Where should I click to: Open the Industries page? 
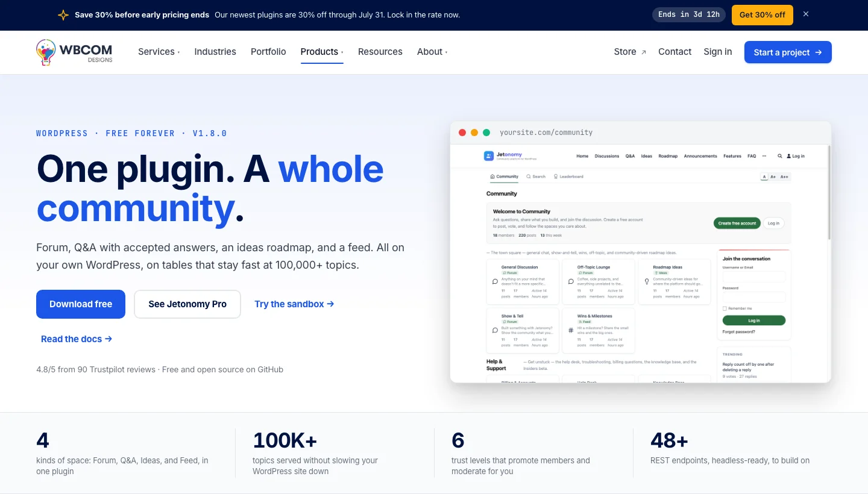215,52
